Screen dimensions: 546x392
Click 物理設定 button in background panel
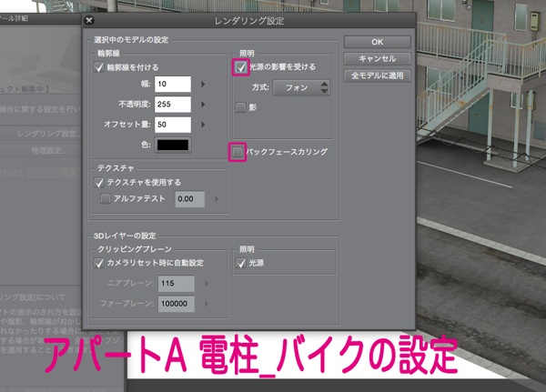pos(41,151)
